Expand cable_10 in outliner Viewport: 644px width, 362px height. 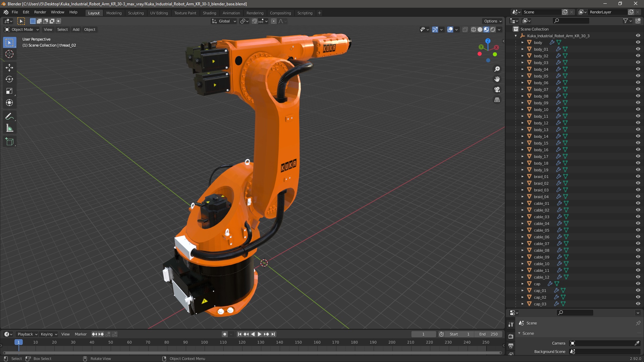tap(522, 263)
